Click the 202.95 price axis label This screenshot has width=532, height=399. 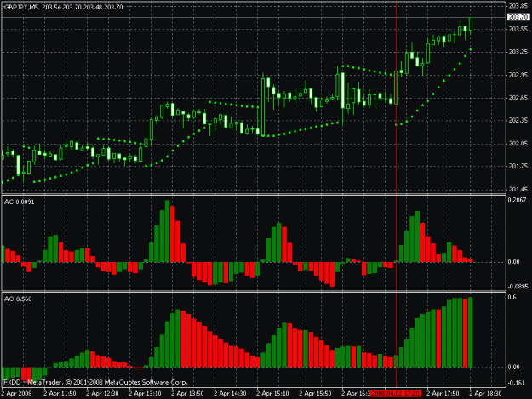click(x=518, y=75)
